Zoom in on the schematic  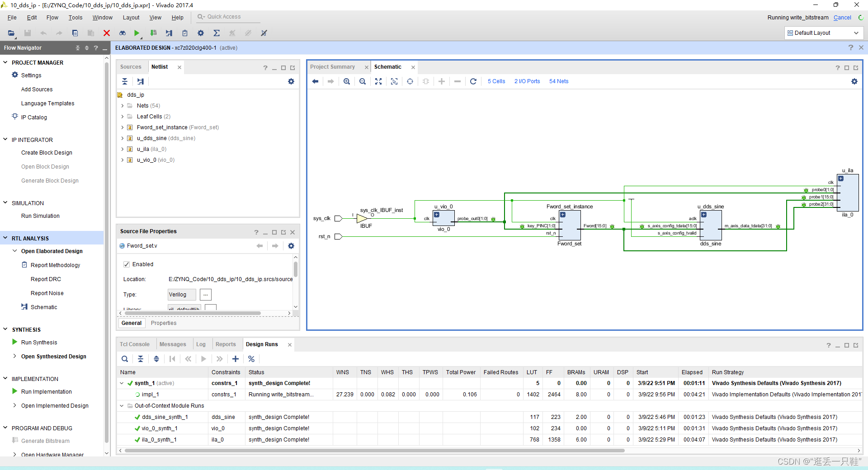(x=347, y=81)
